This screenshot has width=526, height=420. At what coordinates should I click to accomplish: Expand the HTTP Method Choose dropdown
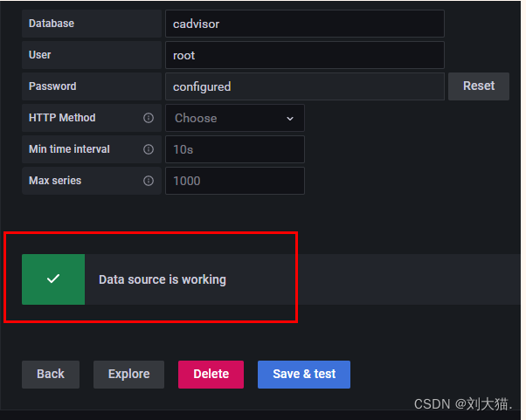point(235,118)
